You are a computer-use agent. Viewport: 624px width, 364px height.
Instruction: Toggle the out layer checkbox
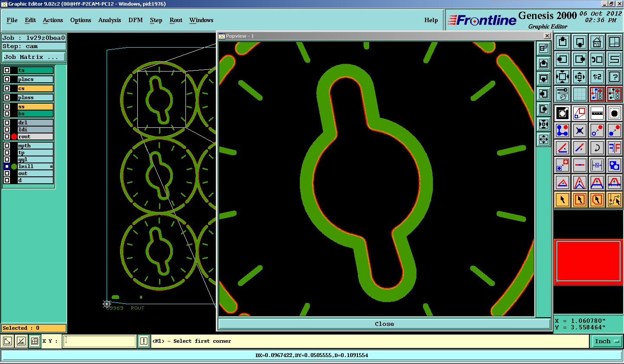pyautogui.click(x=7, y=173)
